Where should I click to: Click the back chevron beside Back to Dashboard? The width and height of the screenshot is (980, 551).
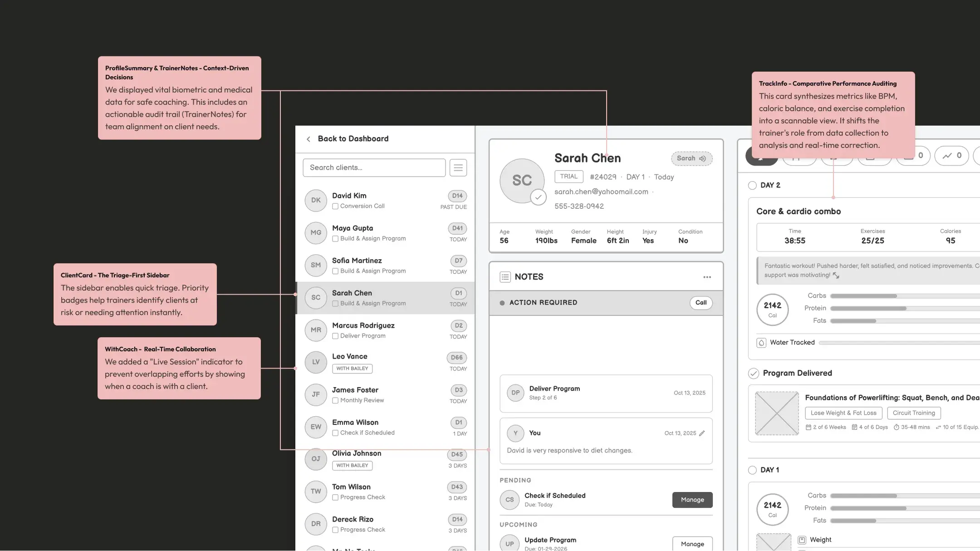[x=308, y=139]
